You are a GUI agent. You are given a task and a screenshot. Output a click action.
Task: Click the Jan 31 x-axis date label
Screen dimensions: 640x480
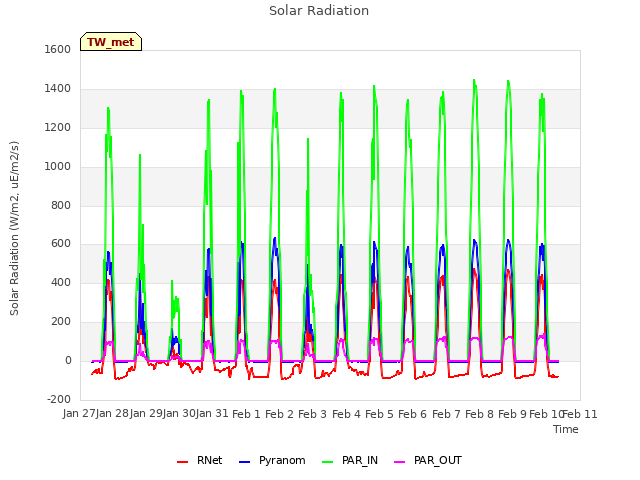(212, 414)
